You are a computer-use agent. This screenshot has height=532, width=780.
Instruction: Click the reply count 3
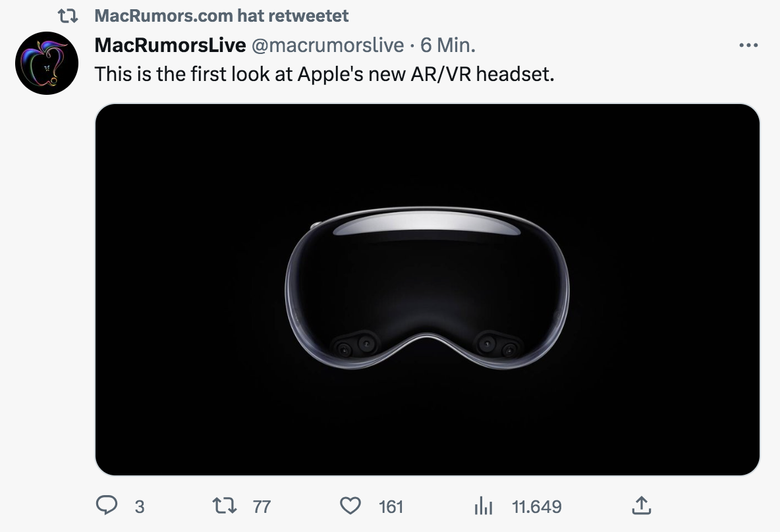pos(139,506)
